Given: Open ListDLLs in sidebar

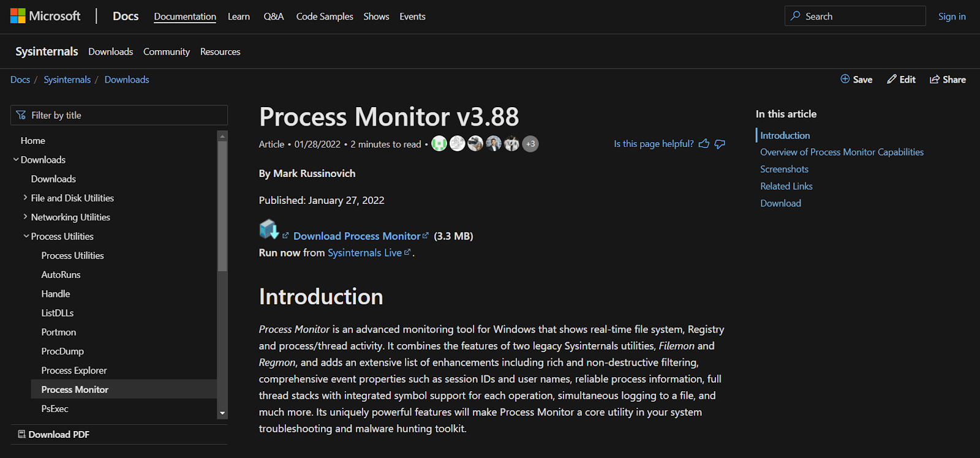Looking at the screenshot, I should click(x=58, y=313).
